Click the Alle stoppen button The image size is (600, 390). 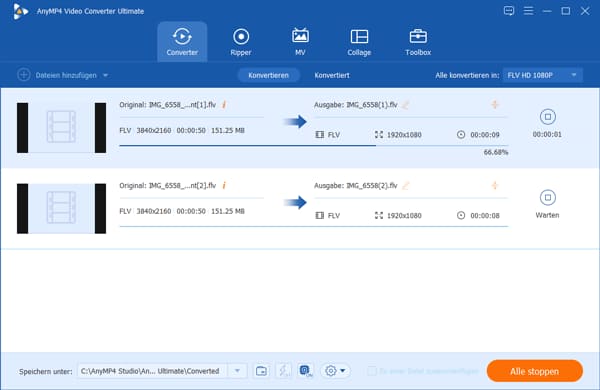535,371
